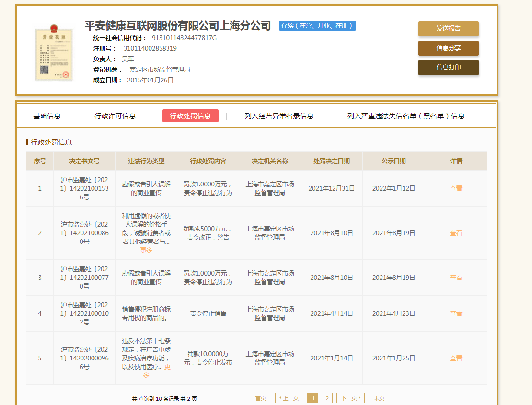Click publication date 2022年1月12日

click(393, 188)
